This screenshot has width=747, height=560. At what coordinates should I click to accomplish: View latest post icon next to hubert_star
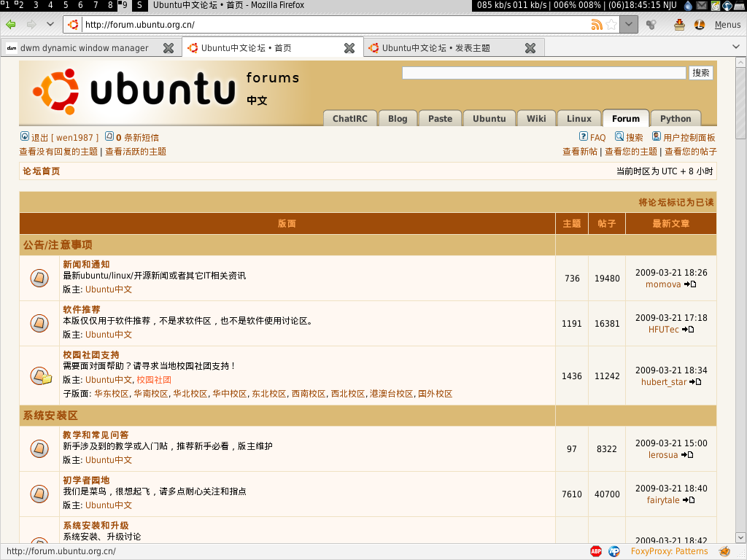coord(695,382)
